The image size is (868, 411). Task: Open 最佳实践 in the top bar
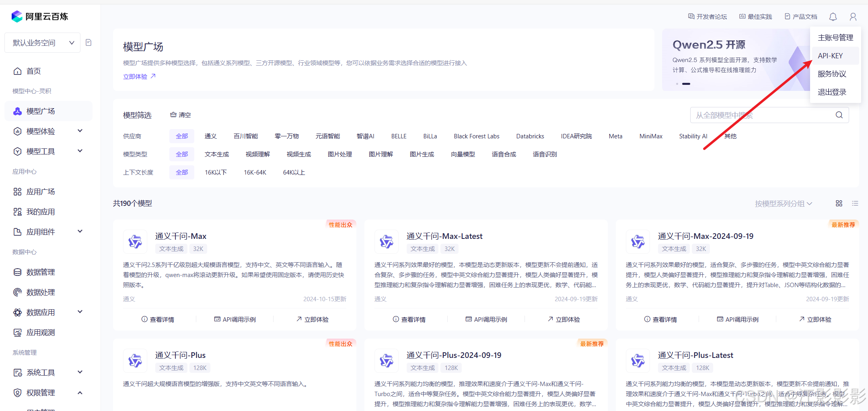coord(756,16)
